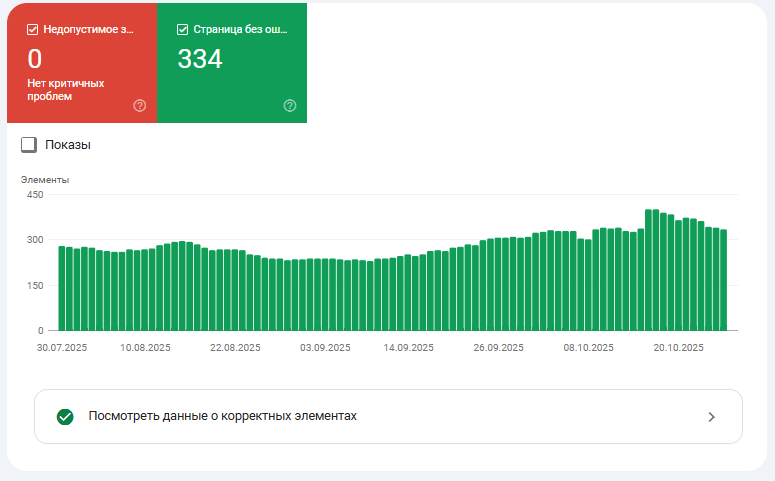Click the "03.09.2025" date label
775x481 pixels.
click(x=325, y=348)
